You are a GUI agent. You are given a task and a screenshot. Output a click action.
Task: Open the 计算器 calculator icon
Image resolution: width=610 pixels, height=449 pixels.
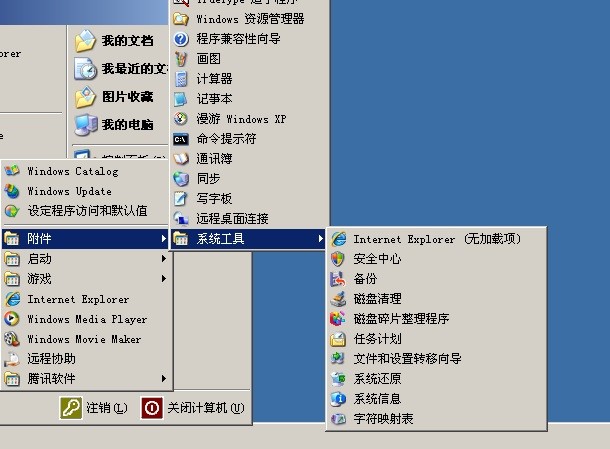(181, 79)
